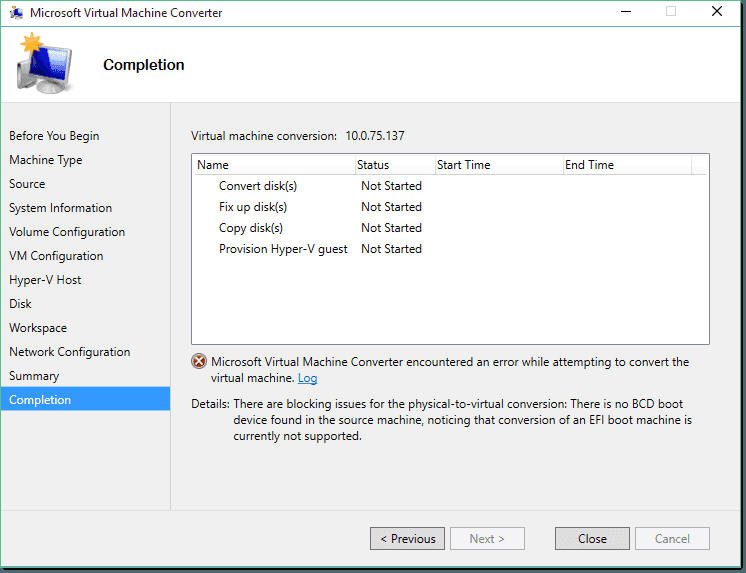Select the Disk step in sidebar
The width and height of the screenshot is (746, 573).
point(20,304)
